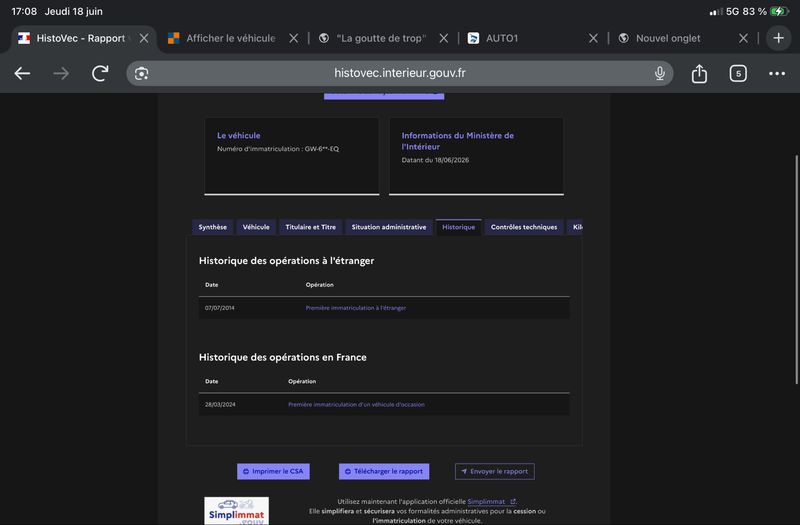Click the Historique des opérations à l'étranger heading
The width and height of the screenshot is (800, 525).
[x=286, y=261]
